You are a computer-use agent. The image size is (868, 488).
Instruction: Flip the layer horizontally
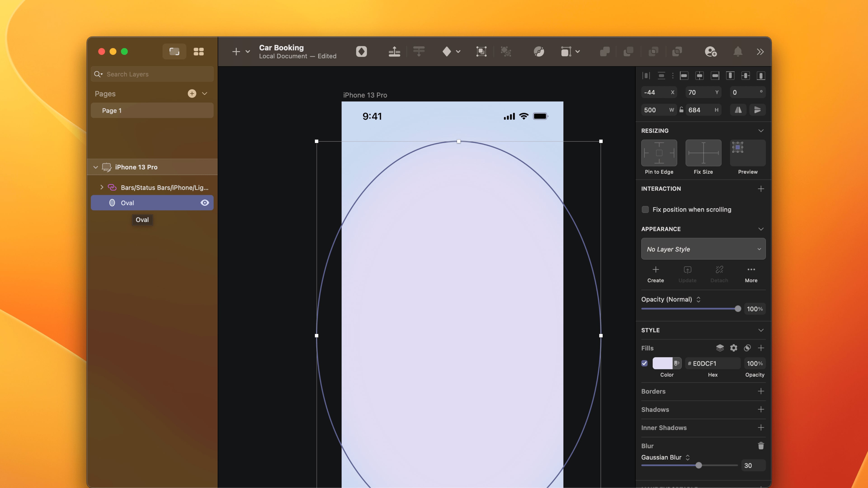coord(738,110)
